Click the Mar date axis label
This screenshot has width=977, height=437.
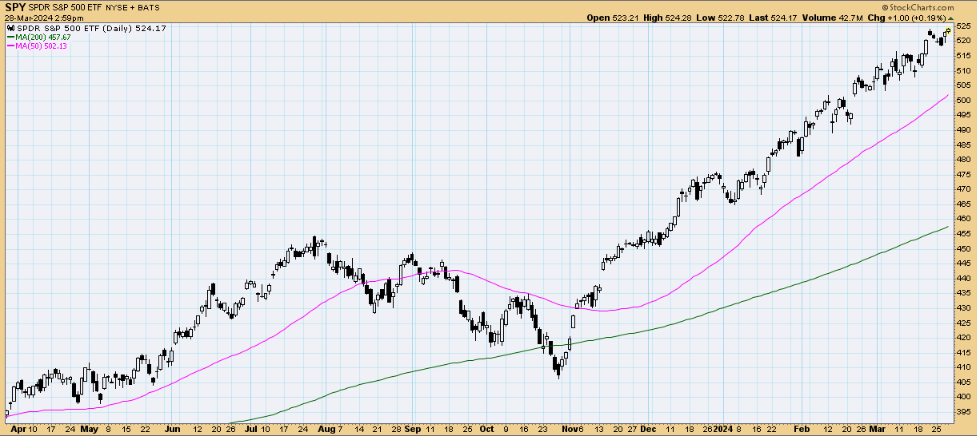pyautogui.click(x=877, y=430)
